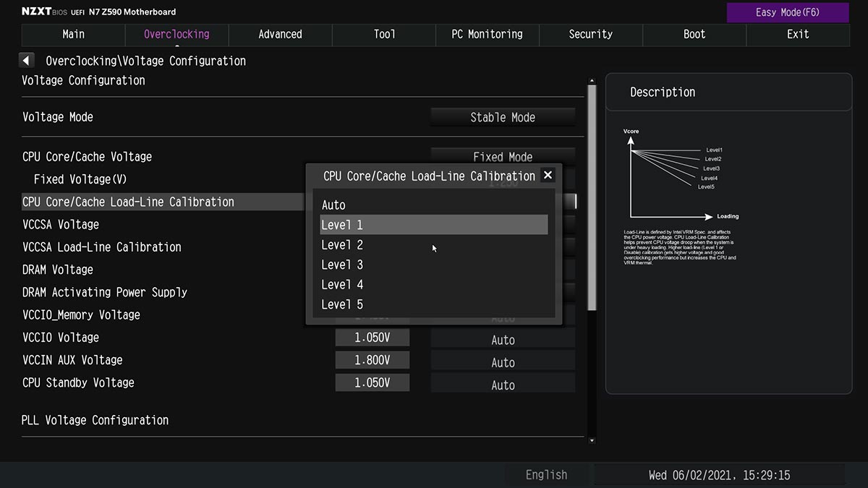868x488 pixels.
Task: Select the DRAM Voltage row label
Action: tap(58, 270)
